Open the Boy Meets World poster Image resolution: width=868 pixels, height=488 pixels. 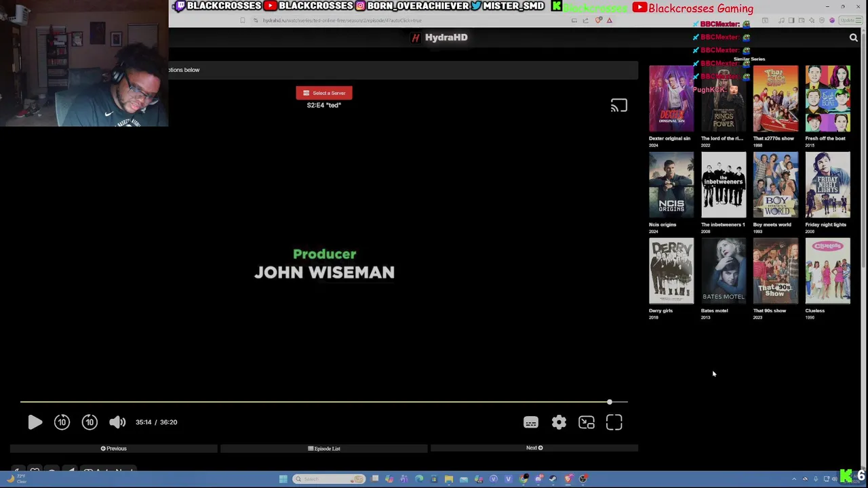776,185
